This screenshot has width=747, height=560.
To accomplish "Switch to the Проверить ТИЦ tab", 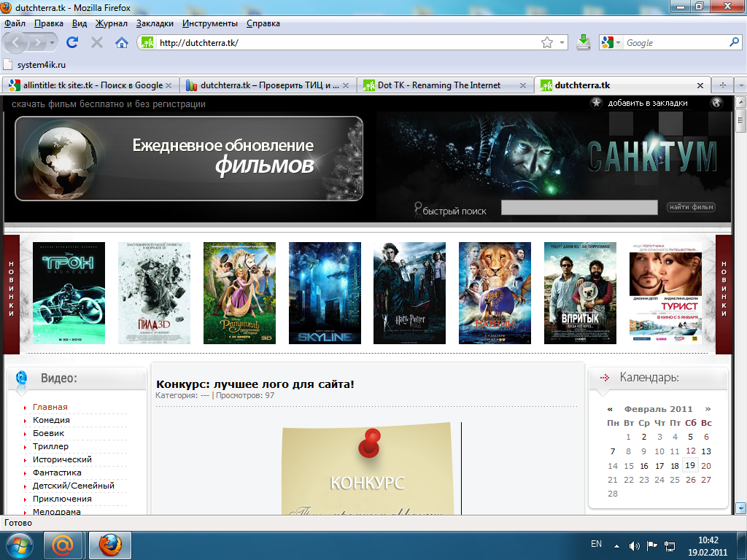I will coord(268,85).
